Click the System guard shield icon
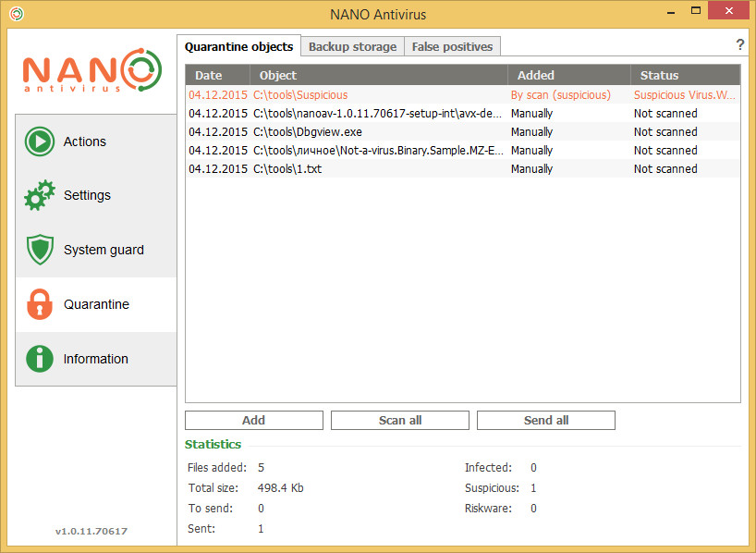Viewport: 756px width, 553px height. [40, 250]
